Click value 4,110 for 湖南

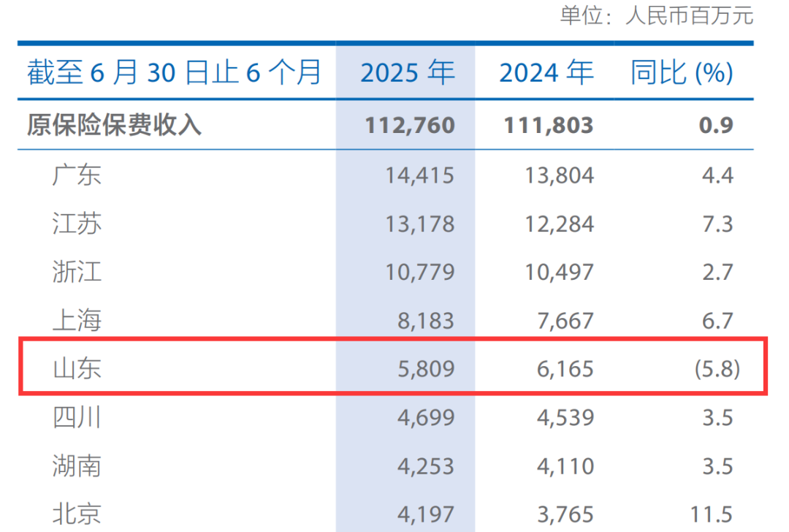click(x=565, y=466)
